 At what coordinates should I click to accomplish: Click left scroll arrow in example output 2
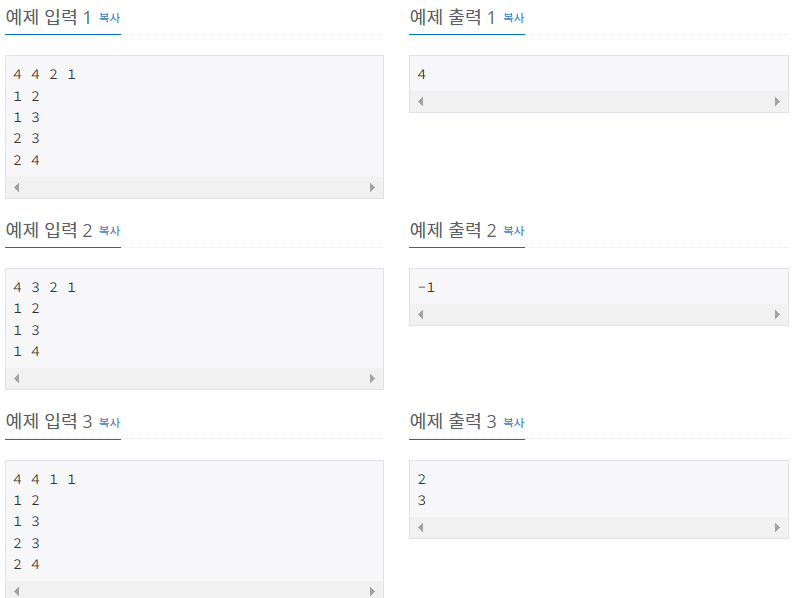pos(420,315)
